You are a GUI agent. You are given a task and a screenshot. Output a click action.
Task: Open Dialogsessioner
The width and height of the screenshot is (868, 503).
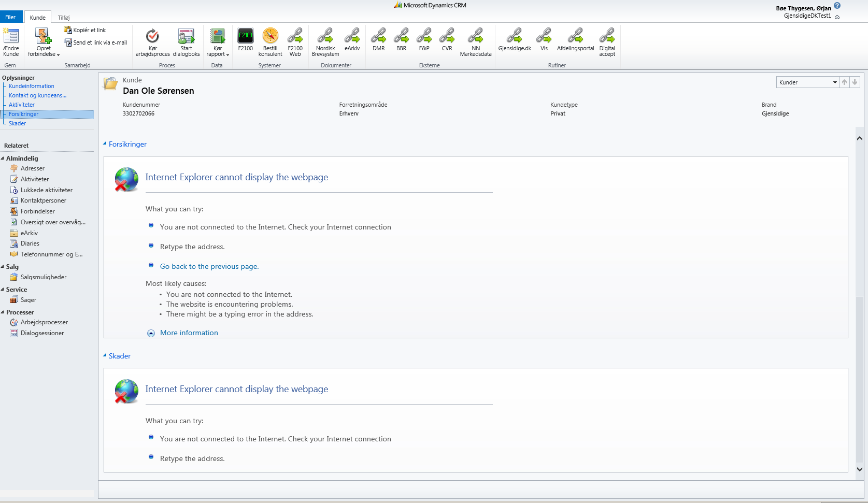[x=42, y=333]
